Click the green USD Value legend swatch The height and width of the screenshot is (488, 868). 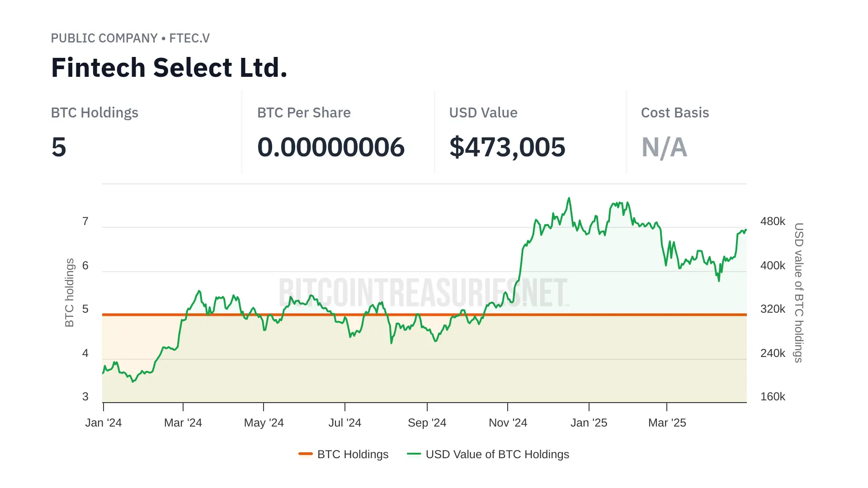coord(414,454)
